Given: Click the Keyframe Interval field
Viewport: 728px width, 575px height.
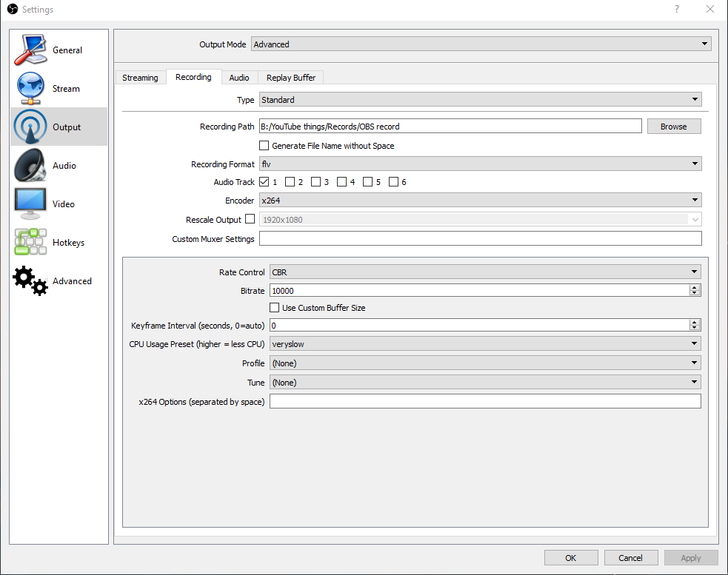Looking at the screenshot, I should (480, 326).
